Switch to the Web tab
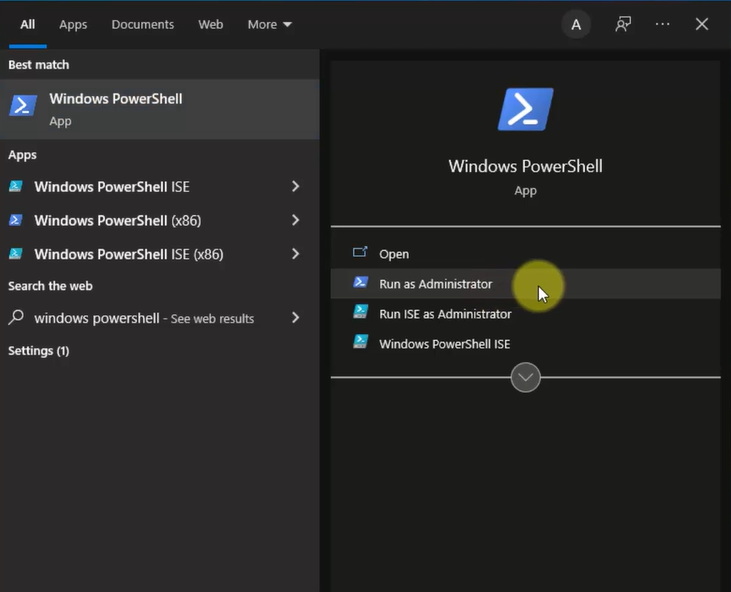Viewport: 731px width, 592px height. (x=211, y=24)
